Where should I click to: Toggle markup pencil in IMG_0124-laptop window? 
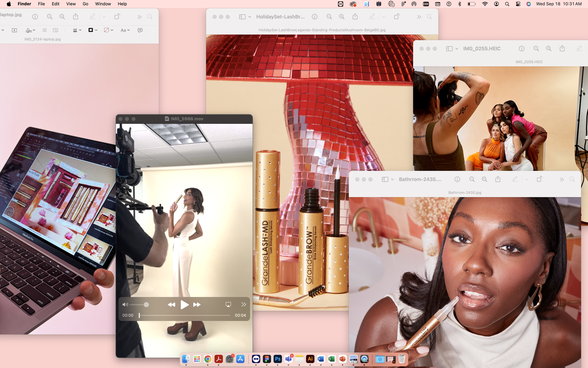(x=93, y=16)
